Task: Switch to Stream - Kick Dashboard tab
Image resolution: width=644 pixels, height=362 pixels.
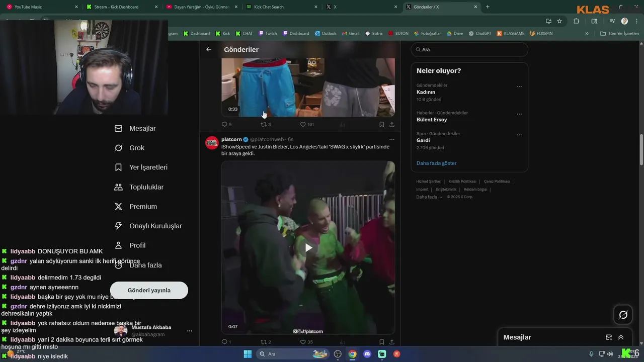Action: tap(122, 7)
